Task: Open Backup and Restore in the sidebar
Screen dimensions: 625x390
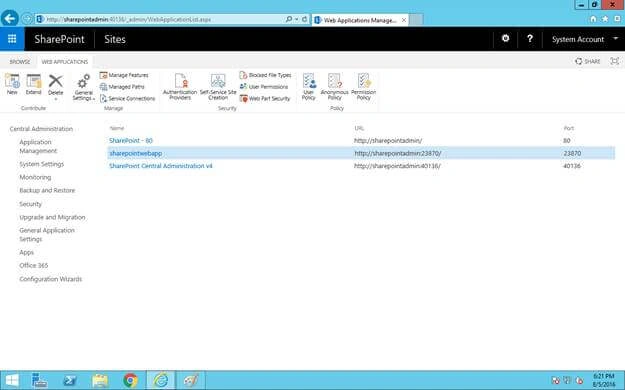Action: [47, 190]
